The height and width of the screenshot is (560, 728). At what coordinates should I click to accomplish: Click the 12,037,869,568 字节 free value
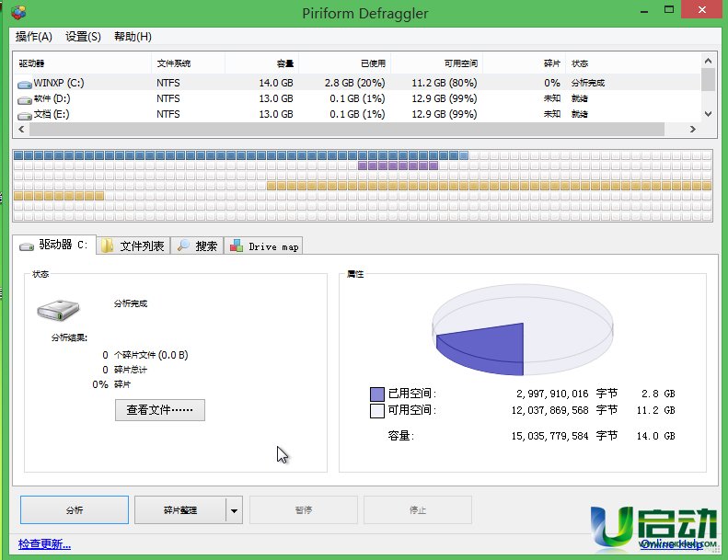coord(564,410)
